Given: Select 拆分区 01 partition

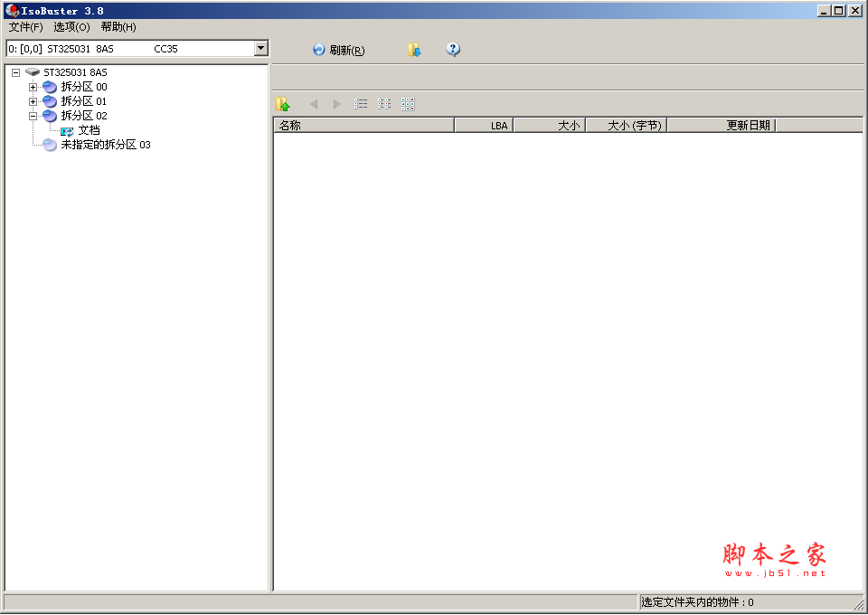Looking at the screenshot, I should coord(83,101).
